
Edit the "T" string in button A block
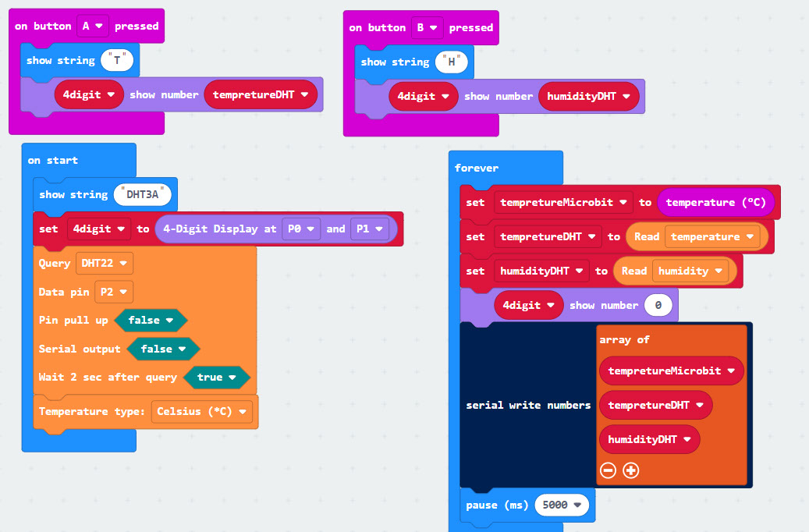tap(117, 61)
